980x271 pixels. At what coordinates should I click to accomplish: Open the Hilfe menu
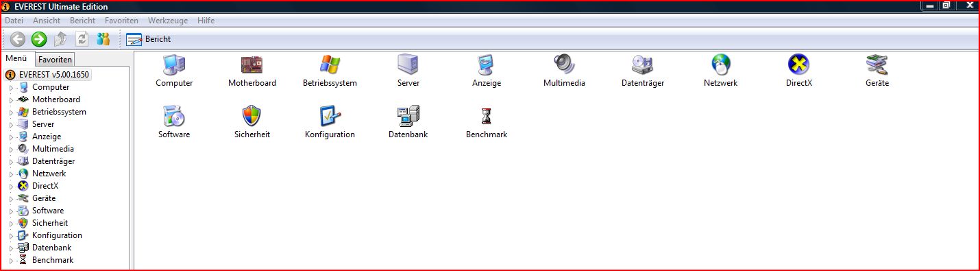[206, 21]
